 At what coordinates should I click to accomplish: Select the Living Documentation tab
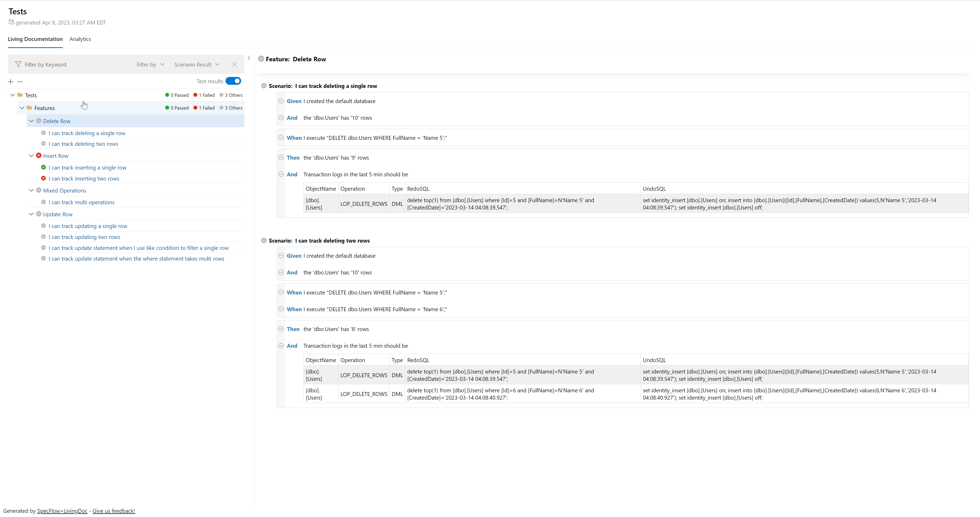35,39
